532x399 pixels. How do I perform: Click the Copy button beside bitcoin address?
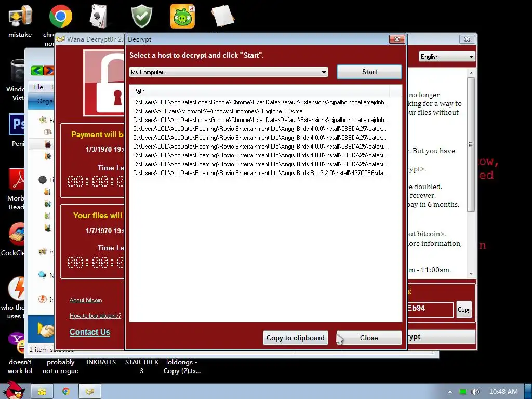click(x=464, y=310)
